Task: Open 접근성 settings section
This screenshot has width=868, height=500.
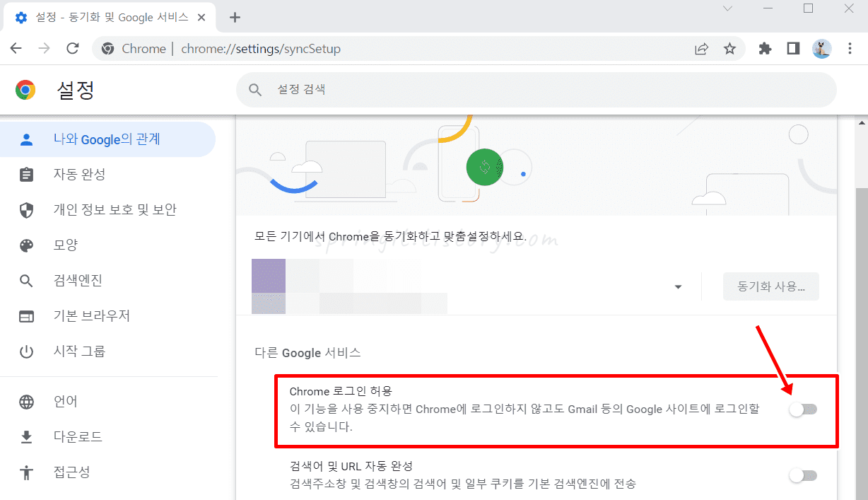Action: (x=107, y=472)
